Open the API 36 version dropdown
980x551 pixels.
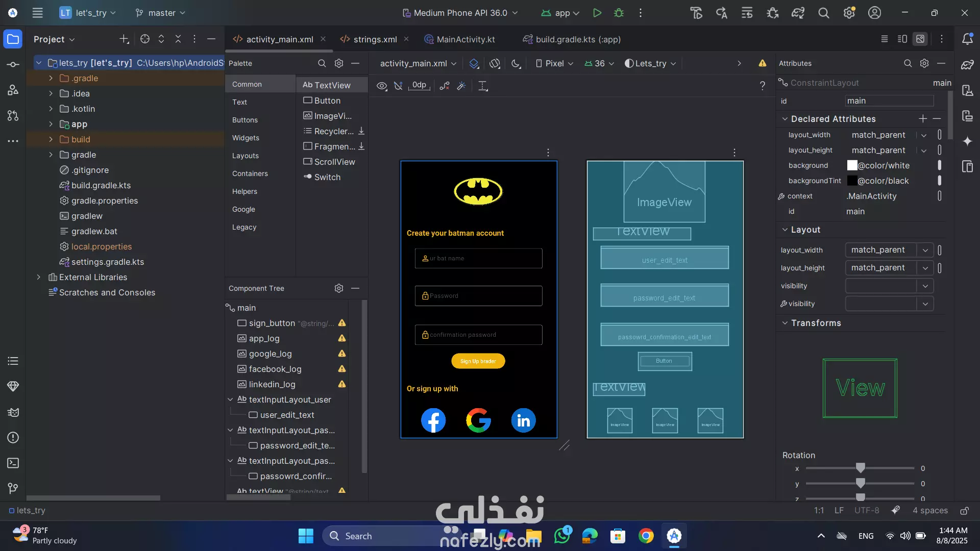pyautogui.click(x=599, y=63)
